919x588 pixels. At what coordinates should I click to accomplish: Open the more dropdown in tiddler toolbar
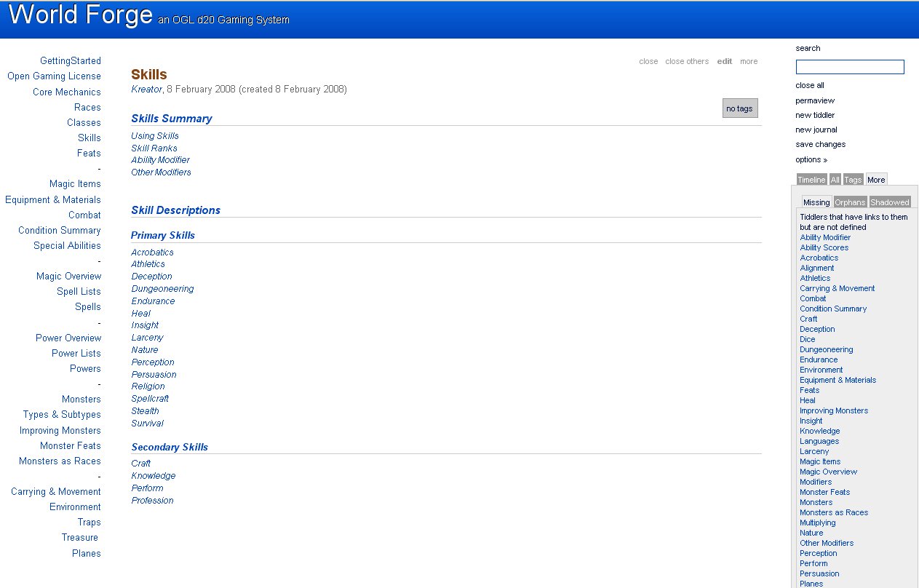(x=748, y=61)
